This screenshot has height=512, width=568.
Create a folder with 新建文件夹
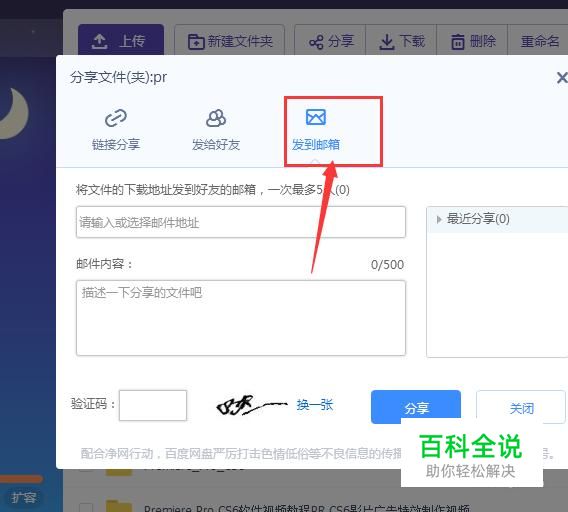coord(230,41)
